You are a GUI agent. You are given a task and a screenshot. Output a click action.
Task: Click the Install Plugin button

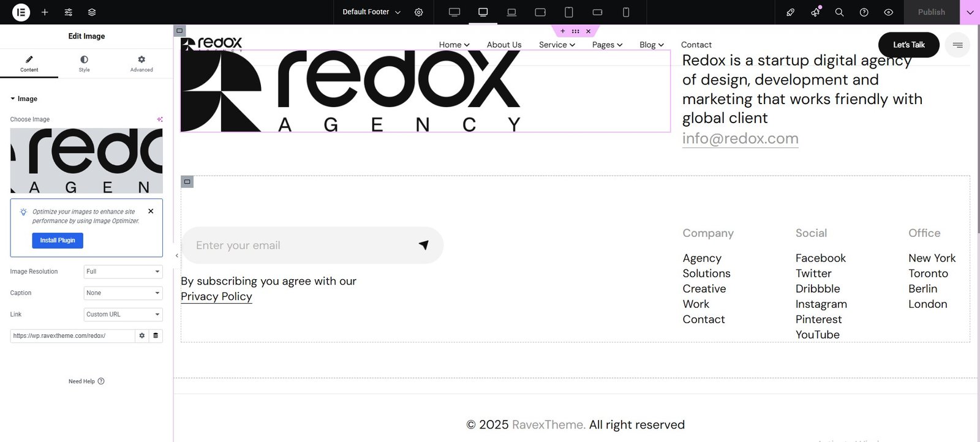click(58, 241)
